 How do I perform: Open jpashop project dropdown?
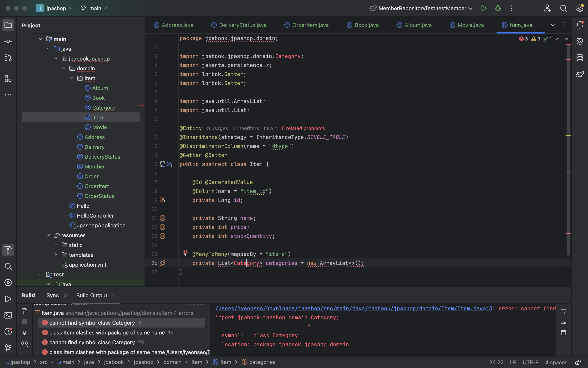[54, 8]
